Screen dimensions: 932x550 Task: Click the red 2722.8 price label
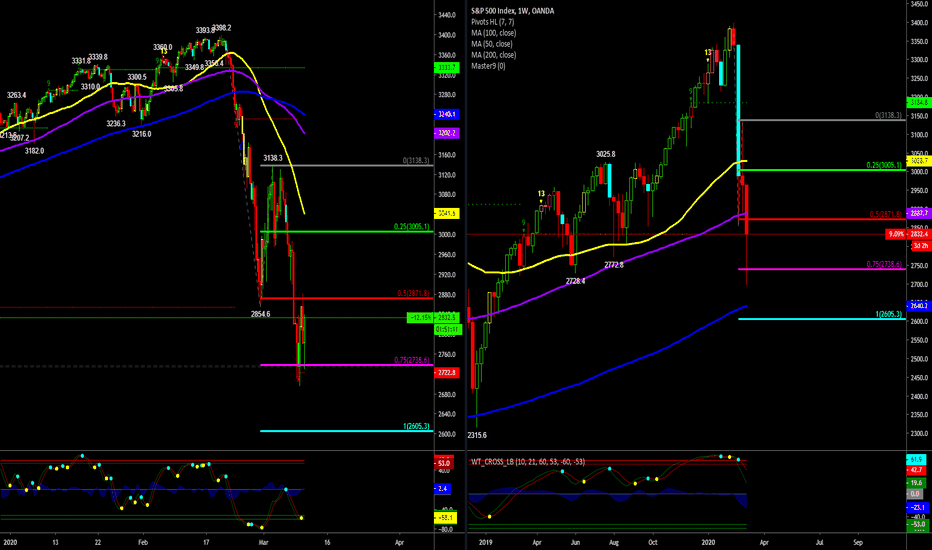pyautogui.click(x=446, y=373)
